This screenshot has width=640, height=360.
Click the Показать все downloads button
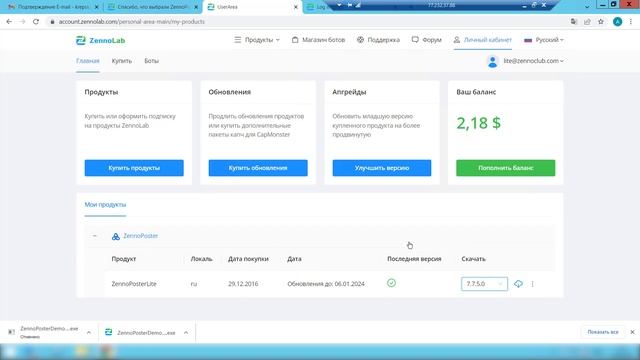coord(603,332)
